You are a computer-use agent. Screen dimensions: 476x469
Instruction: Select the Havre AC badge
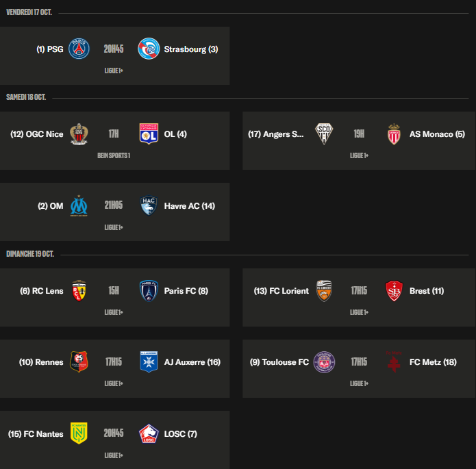tap(149, 205)
